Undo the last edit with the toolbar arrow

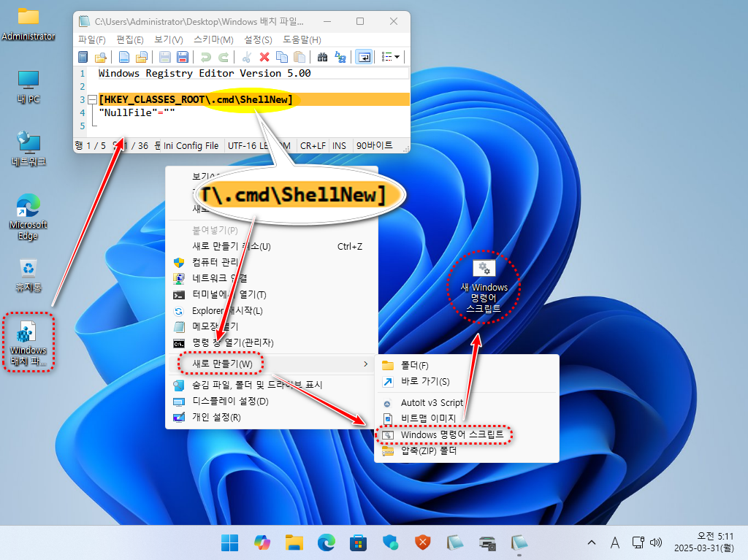(205, 57)
